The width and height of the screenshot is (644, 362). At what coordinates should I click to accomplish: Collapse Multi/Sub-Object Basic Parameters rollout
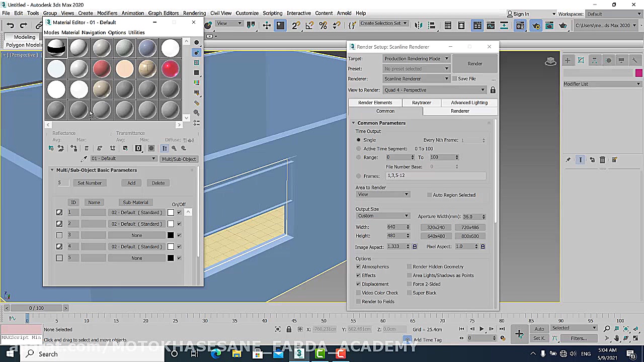pyautogui.click(x=96, y=170)
